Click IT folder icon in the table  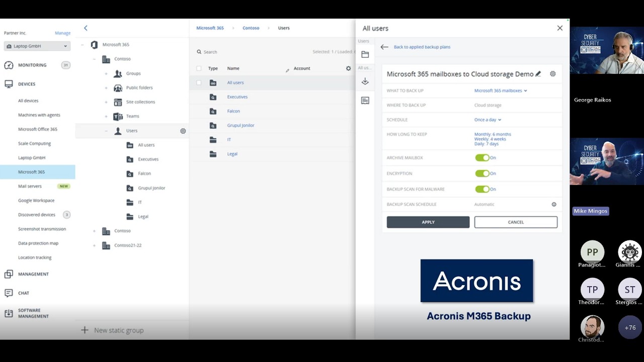tap(213, 140)
